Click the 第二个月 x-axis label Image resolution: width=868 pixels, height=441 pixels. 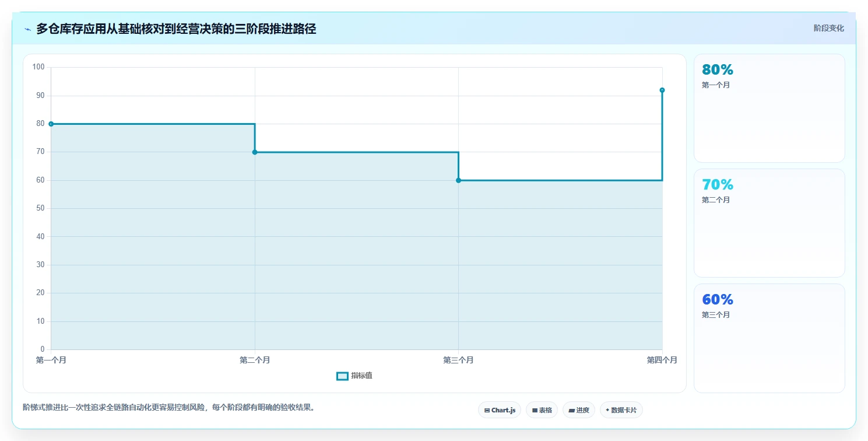tap(255, 360)
